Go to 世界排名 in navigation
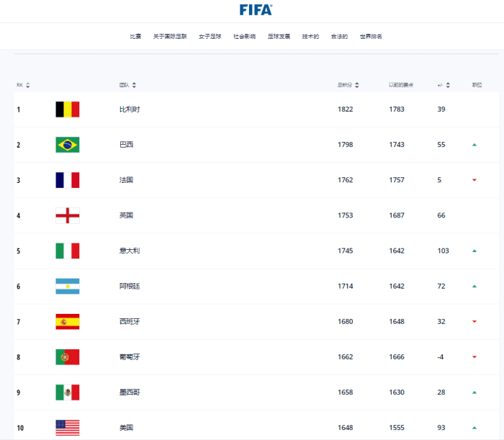 coord(371,37)
